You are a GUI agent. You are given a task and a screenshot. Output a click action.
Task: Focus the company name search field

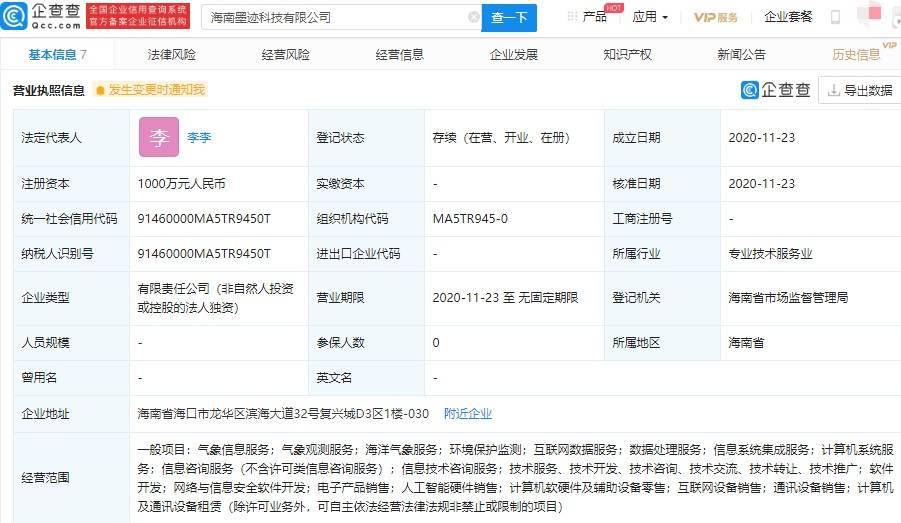click(339, 18)
